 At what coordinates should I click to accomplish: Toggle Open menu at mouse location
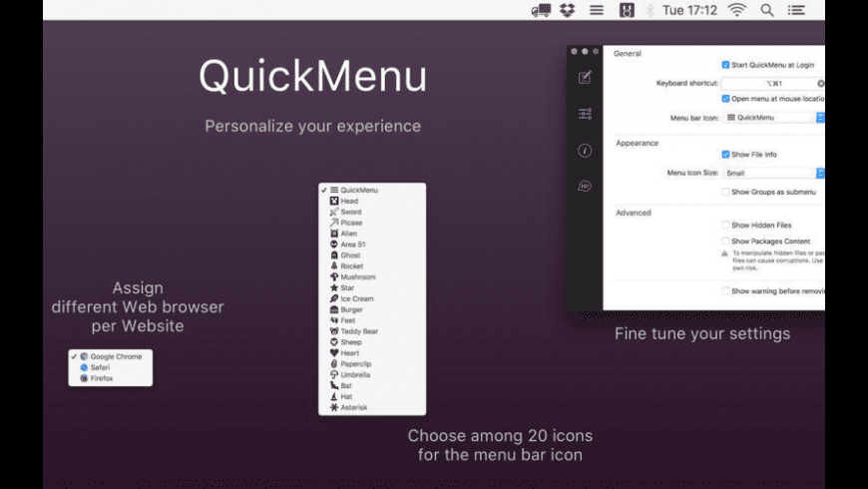[x=725, y=99]
